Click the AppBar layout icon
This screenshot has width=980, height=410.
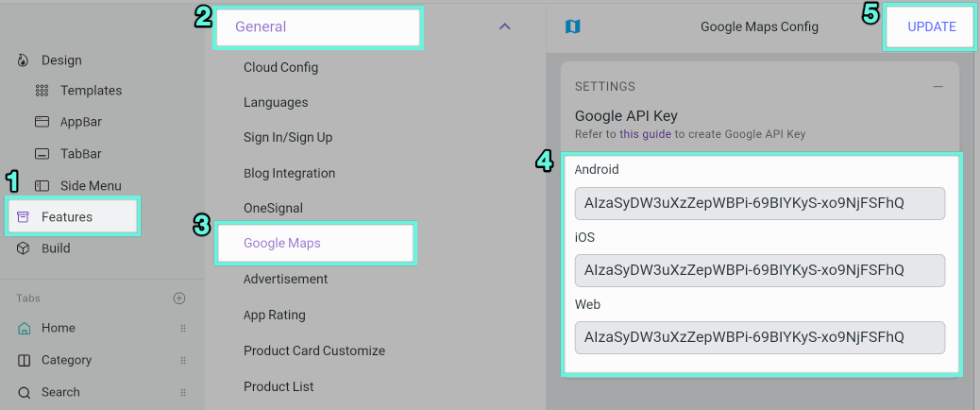(42, 122)
